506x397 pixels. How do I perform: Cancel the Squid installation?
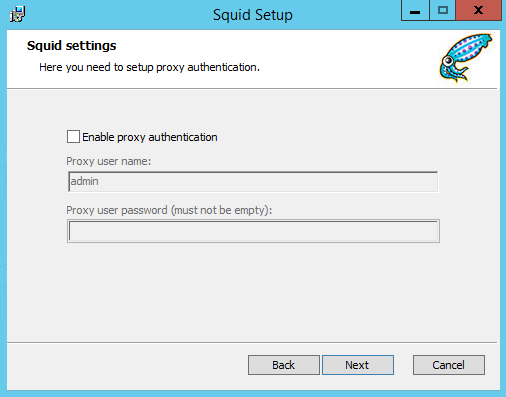click(x=449, y=365)
